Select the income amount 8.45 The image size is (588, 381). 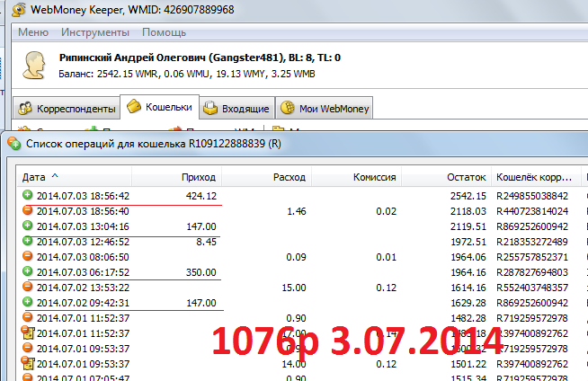point(206,242)
